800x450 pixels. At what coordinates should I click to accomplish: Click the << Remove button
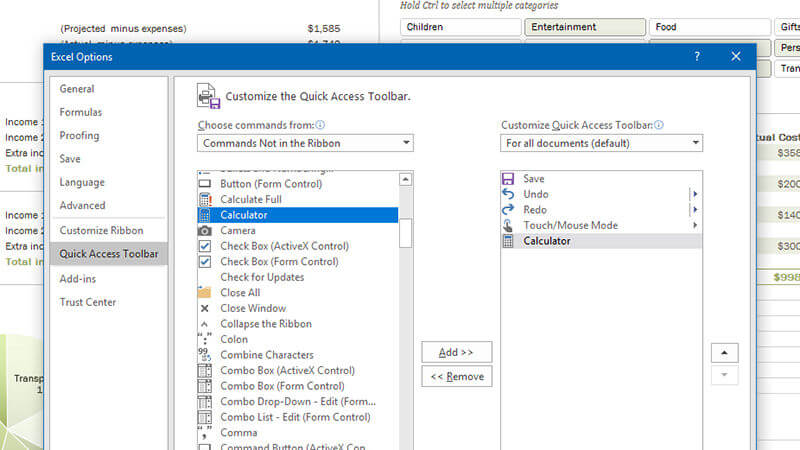[x=457, y=377]
